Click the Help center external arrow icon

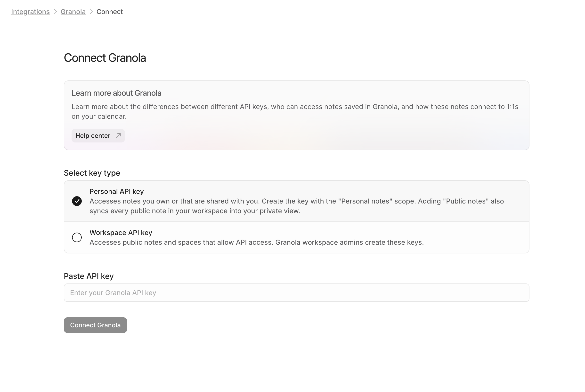pyautogui.click(x=118, y=135)
